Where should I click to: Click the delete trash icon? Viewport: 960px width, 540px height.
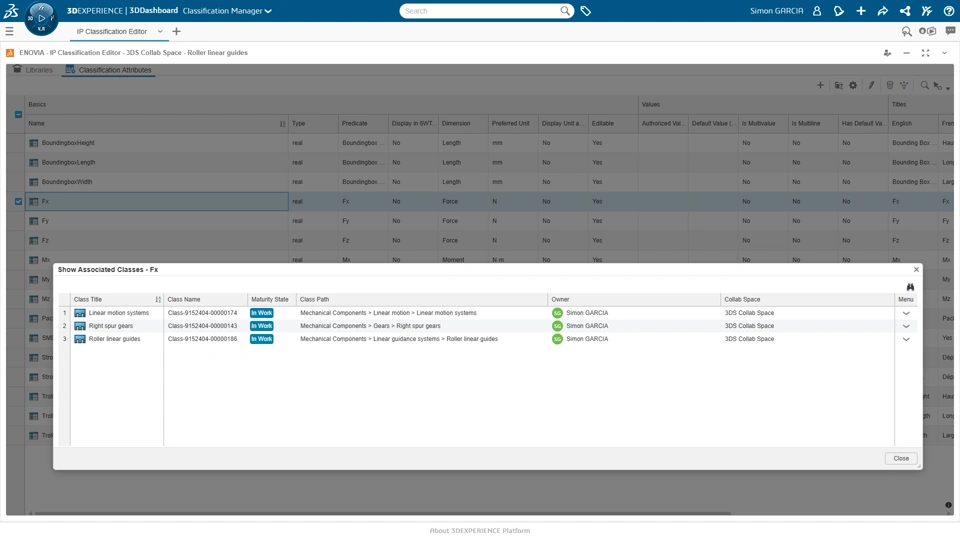(890, 85)
